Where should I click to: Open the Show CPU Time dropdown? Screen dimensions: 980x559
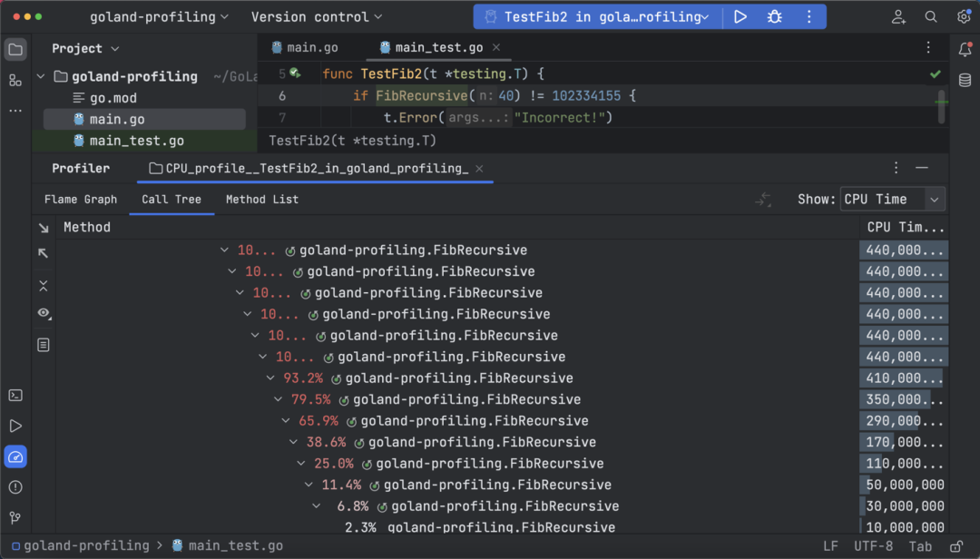coord(892,200)
